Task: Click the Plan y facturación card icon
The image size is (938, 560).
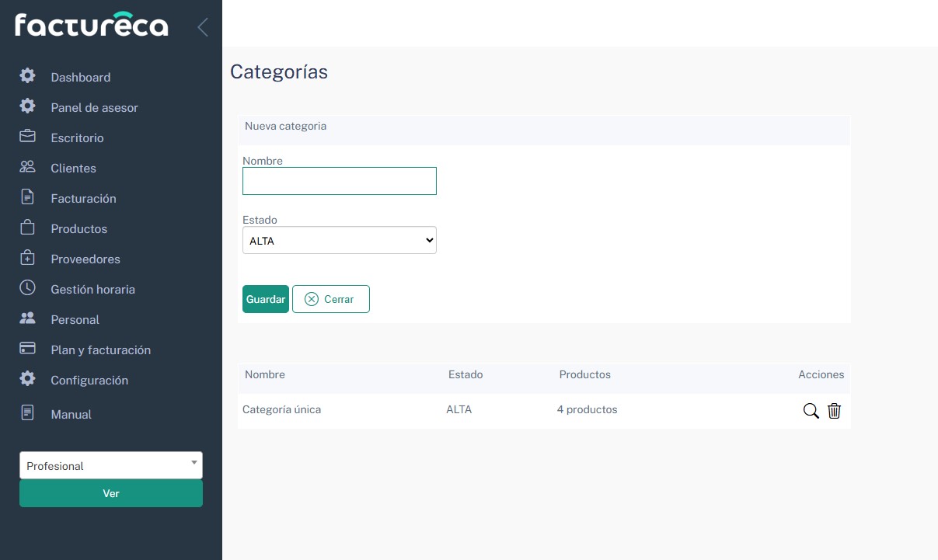Action: click(27, 349)
